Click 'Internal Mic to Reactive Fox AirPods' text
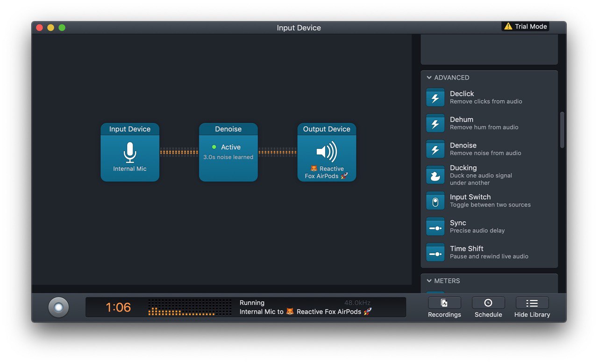This screenshot has height=364, width=598. point(306,312)
